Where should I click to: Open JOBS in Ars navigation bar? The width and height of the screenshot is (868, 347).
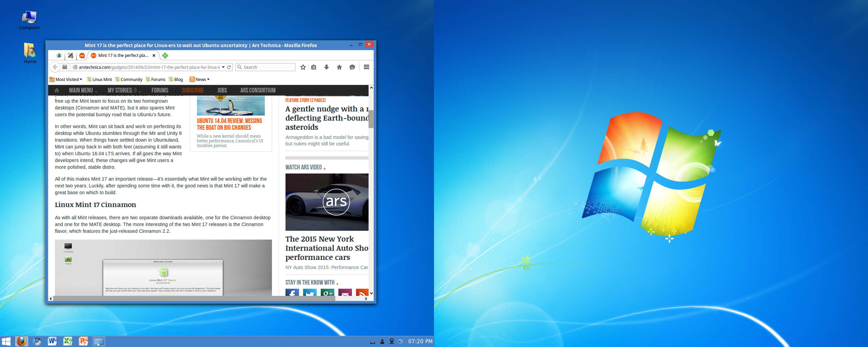pos(222,90)
